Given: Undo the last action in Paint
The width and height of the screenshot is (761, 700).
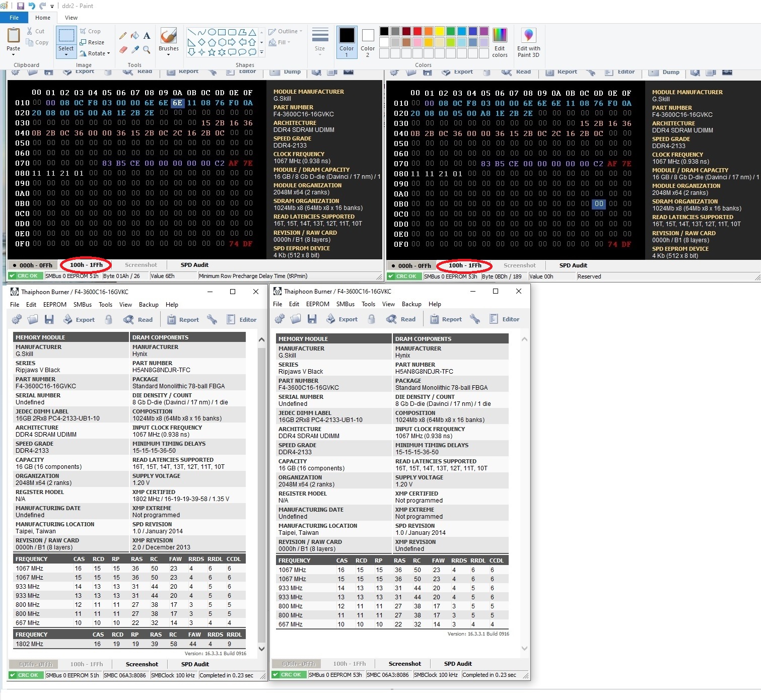Looking at the screenshot, I should pyautogui.click(x=32, y=6).
